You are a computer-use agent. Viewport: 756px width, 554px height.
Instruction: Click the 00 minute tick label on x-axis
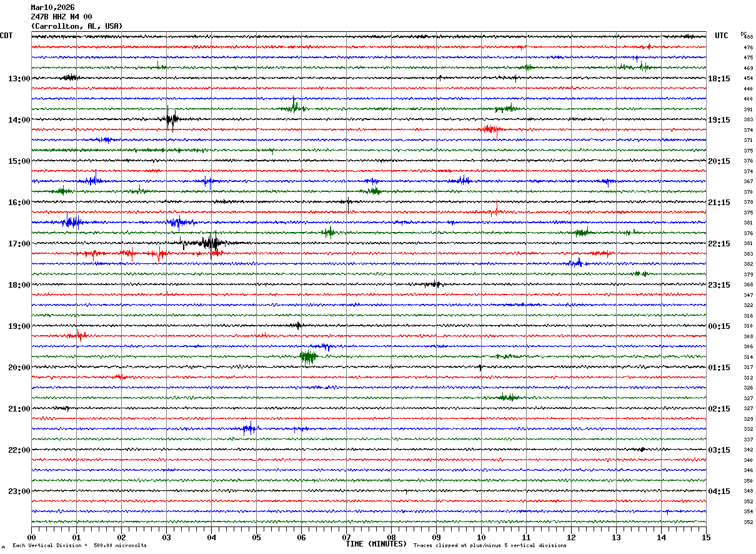coord(31,537)
